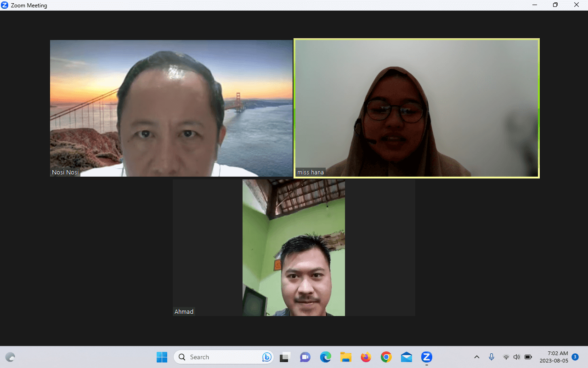Launch Firefox from the taskbar

click(366, 357)
